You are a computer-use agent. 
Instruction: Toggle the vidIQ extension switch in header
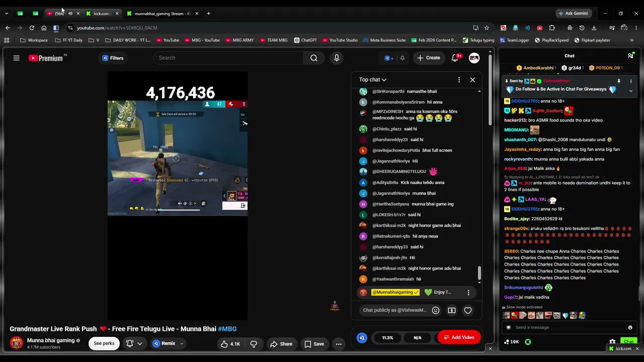click(x=388, y=58)
